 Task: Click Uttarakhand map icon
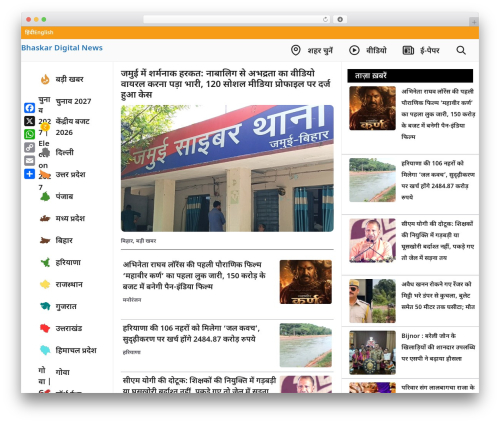pos(45,328)
